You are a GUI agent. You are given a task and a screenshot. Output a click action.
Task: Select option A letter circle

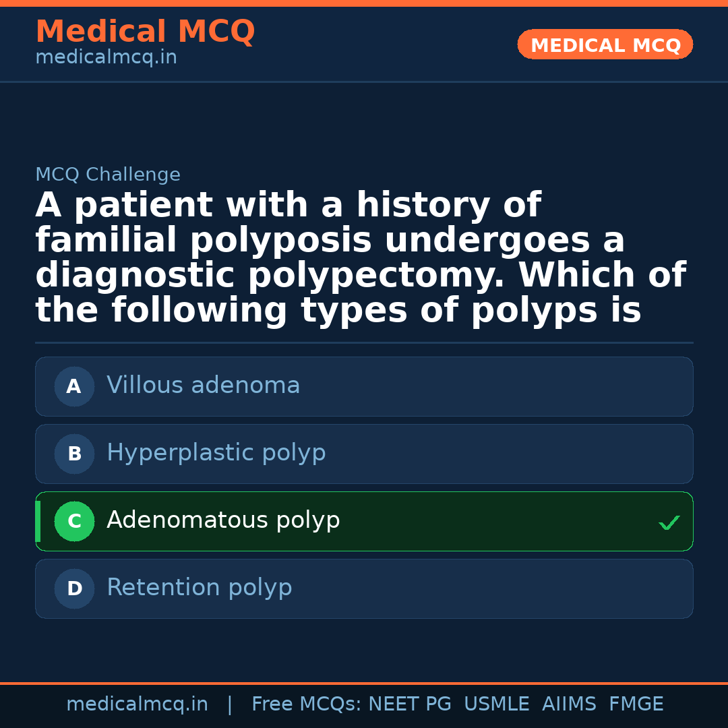[x=74, y=387]
